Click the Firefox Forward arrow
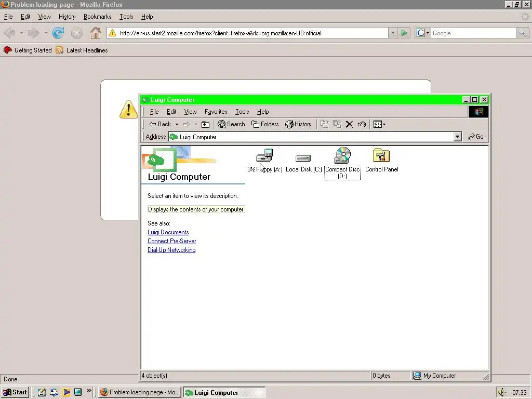 click(34, 33)
